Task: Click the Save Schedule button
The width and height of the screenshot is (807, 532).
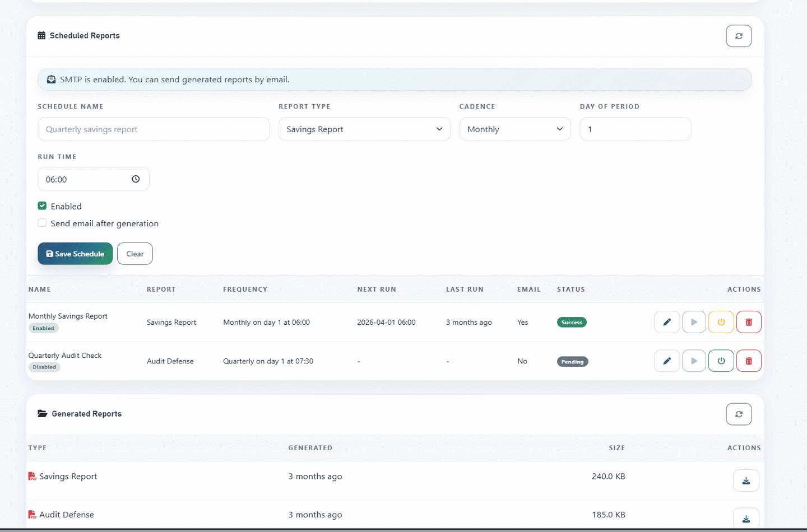Action: 75,254
